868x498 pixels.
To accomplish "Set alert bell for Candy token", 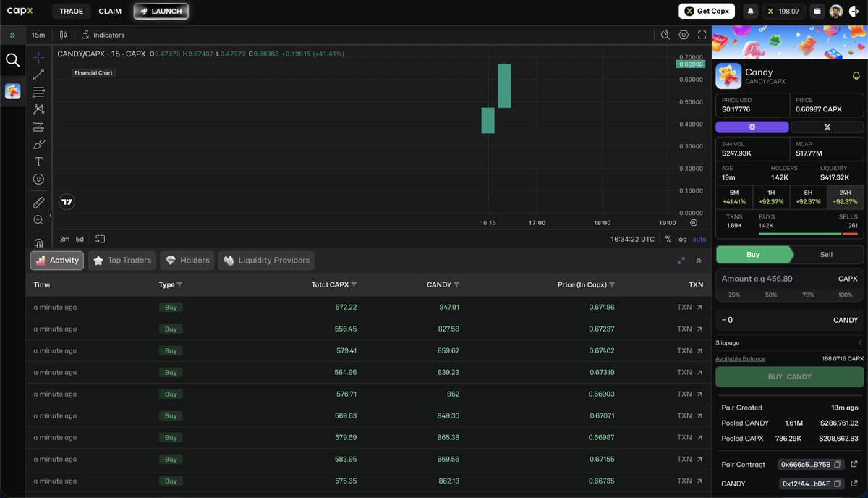I will (x=856, y=76).
